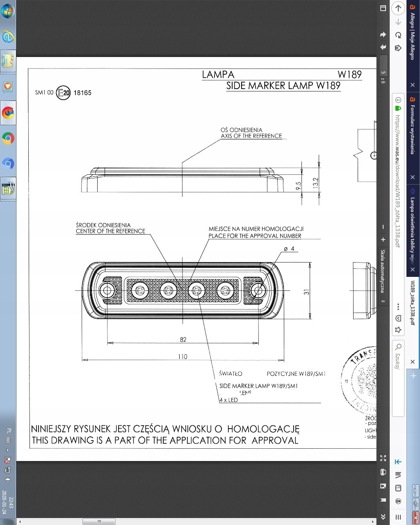Minimize the Firefox window
The height and width of the screenshot is (525, 420).
pos(415,490)
